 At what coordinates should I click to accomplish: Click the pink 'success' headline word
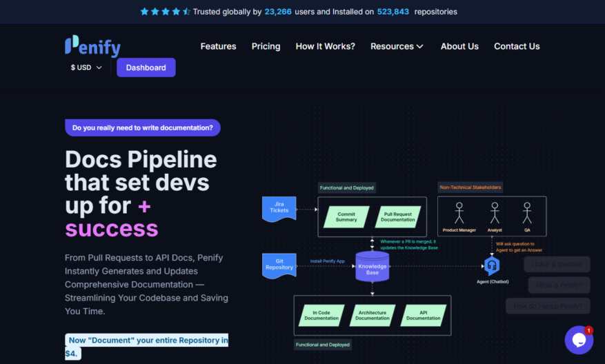[x=112, y=229]
